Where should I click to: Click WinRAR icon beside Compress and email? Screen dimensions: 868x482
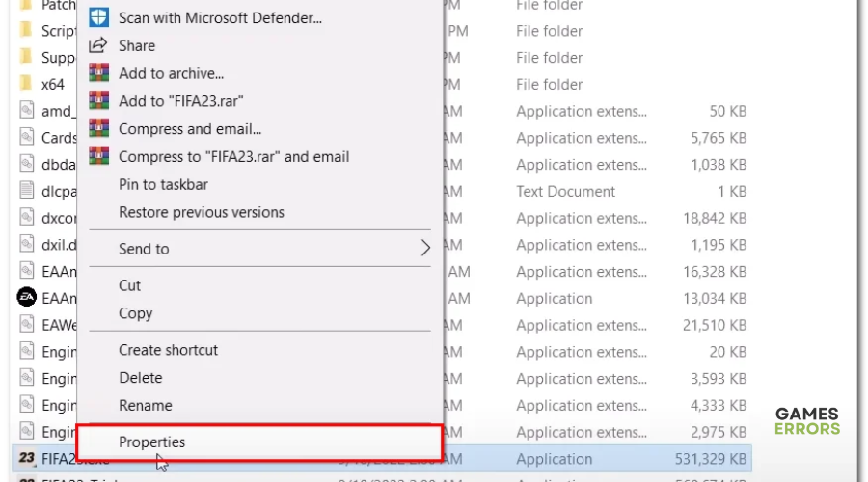pos(98,128)
